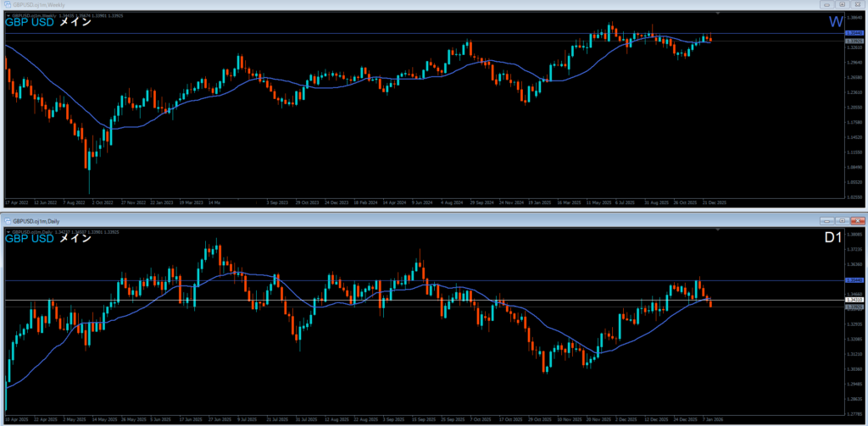Viewport: 868px width, 426px height.
Task: Select the GBPUSD Weekly window title bar
Action: tap(339, 4)
